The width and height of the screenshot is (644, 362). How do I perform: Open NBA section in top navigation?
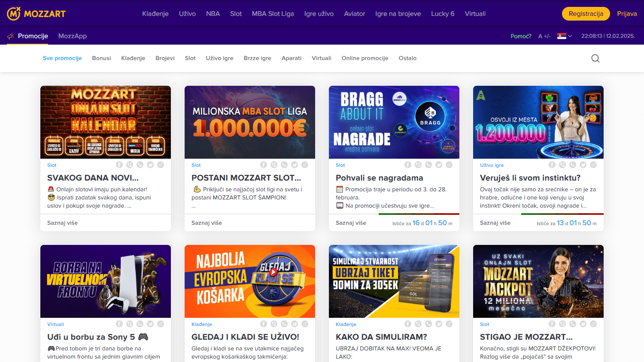click(x=213, y=14)
